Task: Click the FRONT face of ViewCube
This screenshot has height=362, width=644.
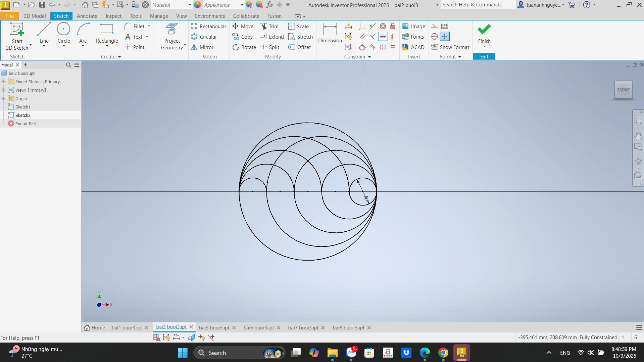Action: pyautogui.click(x=623, y=90)
